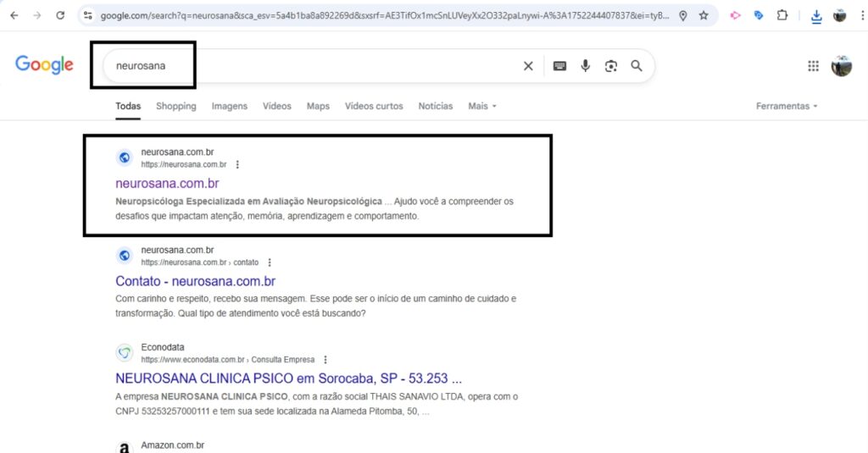Click snippet text 'Com carinho e respeito, recebo sua mensagem'
Image resolution: width=868 pixels, height=453 pixels.
tap(210, 299)
